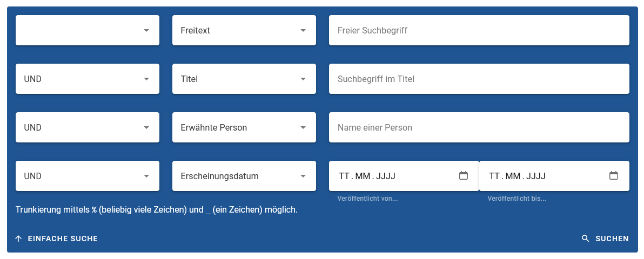Switch to EINFACHE SUCHE mode
The image size is (644, 259).
[63, 238]
